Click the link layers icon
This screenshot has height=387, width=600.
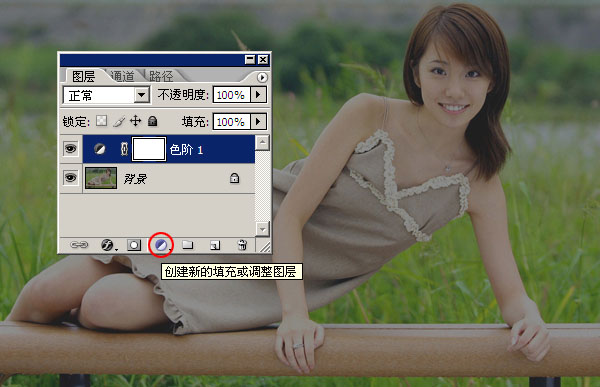click(x=79, y=245)
